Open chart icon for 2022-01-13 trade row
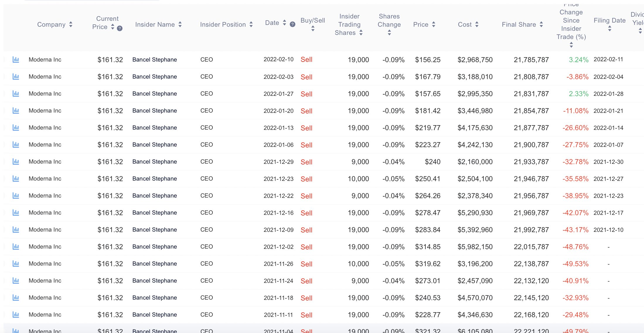The height and width of the screenshot is (333, 644). click(x=16, y=128)
